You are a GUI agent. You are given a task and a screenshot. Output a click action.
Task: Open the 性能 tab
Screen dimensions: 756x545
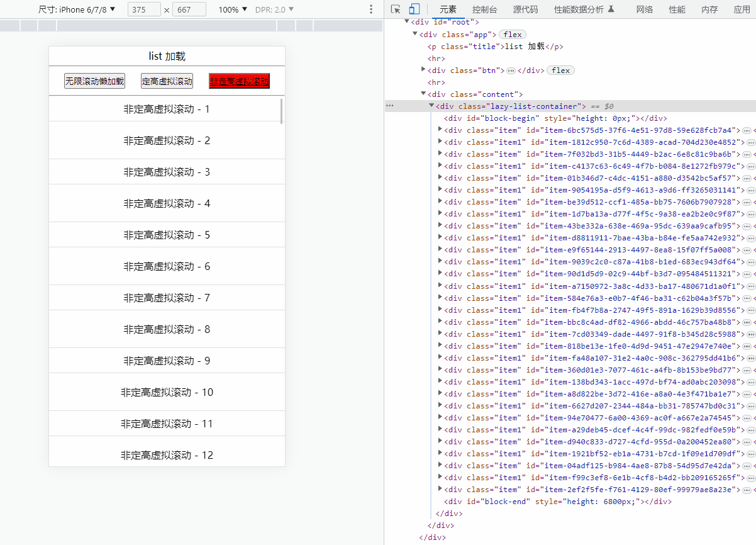point(677,9)
